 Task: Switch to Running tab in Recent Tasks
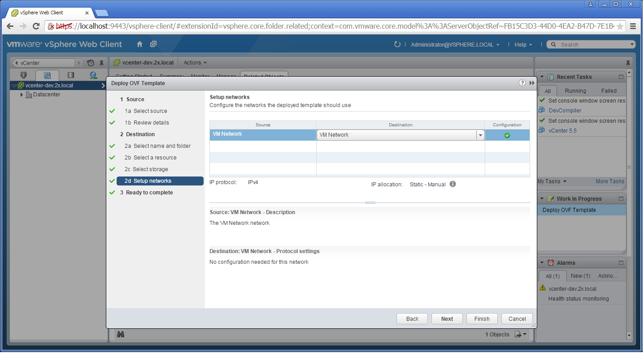[575, 91]
